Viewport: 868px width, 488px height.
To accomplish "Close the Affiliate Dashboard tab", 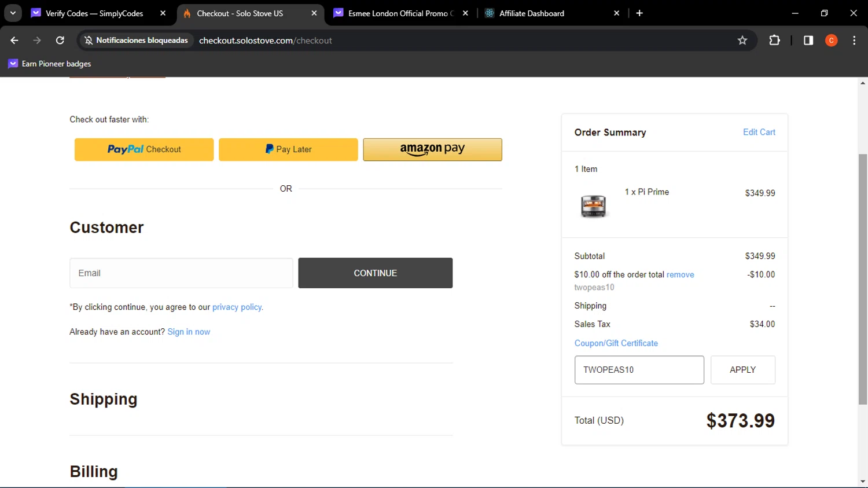I will pos(616,13).
